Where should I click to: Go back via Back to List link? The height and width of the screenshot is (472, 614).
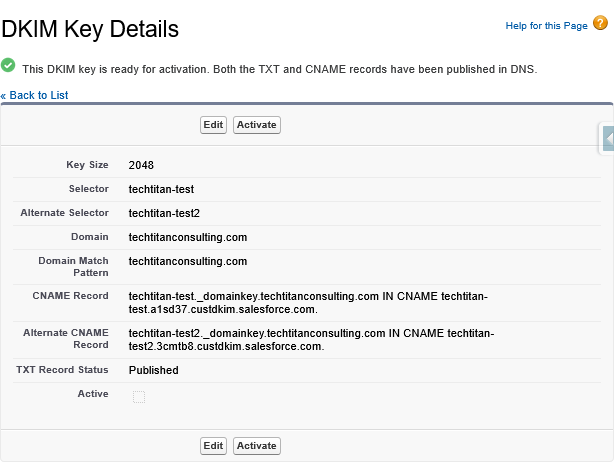point(34,95)
